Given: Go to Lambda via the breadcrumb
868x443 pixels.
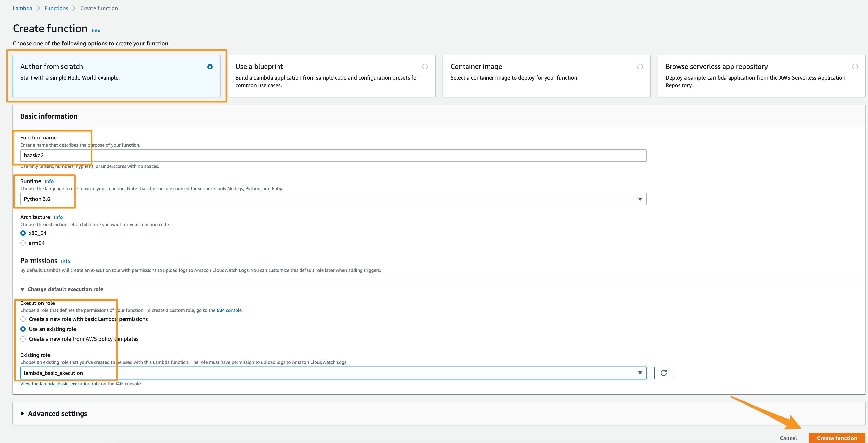Looking at the screenshot, I should (x=22, y=8).
